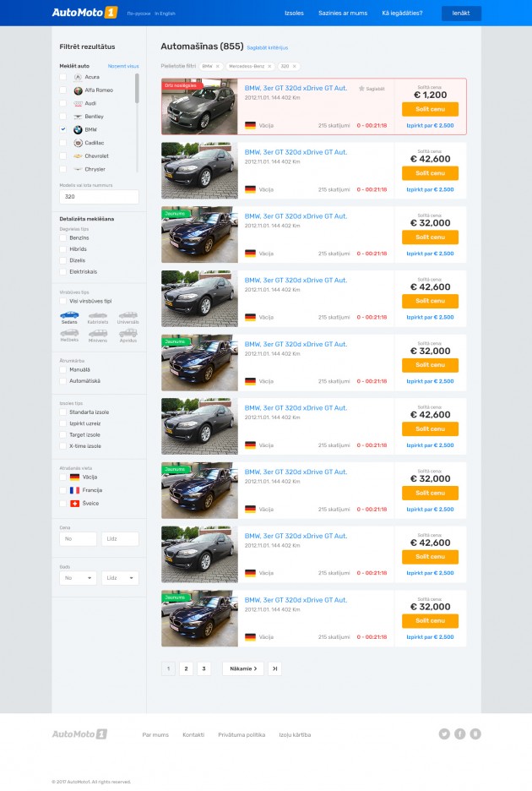Select the Manuālā transmission checkbox
532x791 pixels.
coord(63,370)
